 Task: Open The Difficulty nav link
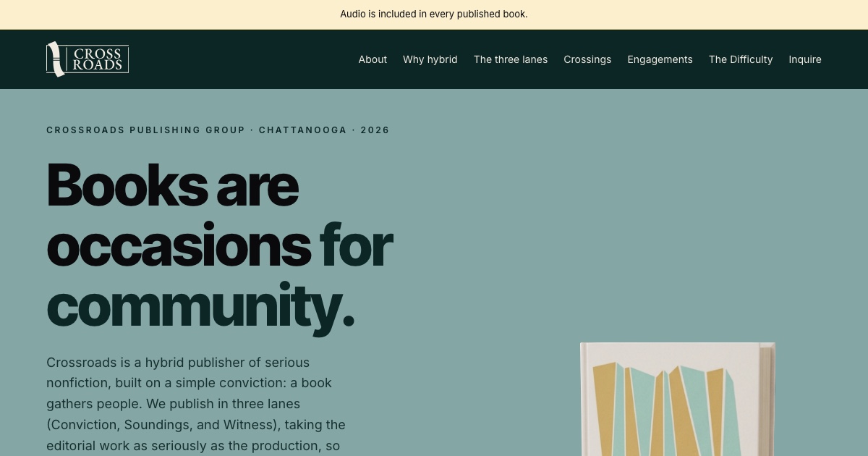pos(741,59)
